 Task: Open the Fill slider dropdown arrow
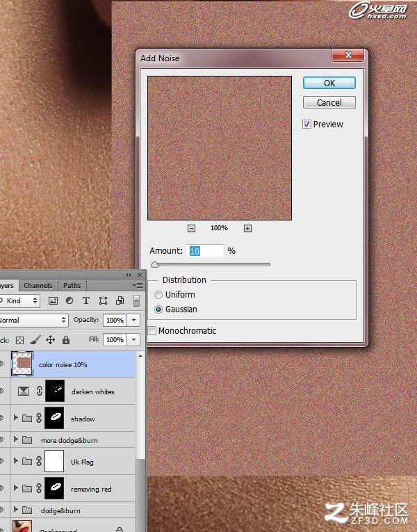click(x=134, y=339)
